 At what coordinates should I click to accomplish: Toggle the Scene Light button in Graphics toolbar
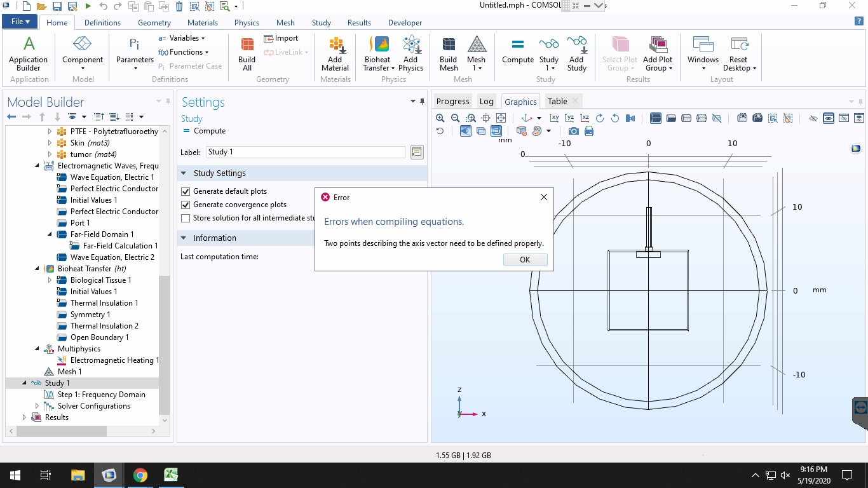pos(466,131)
